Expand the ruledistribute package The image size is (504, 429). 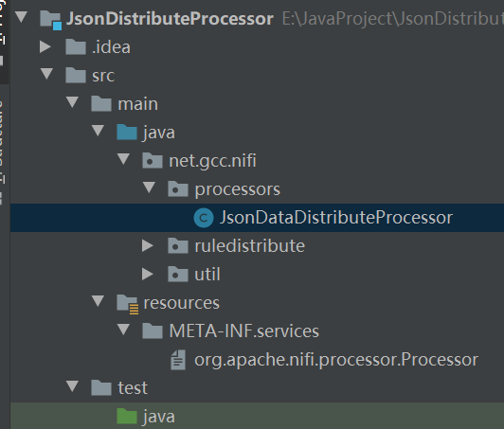148,246
